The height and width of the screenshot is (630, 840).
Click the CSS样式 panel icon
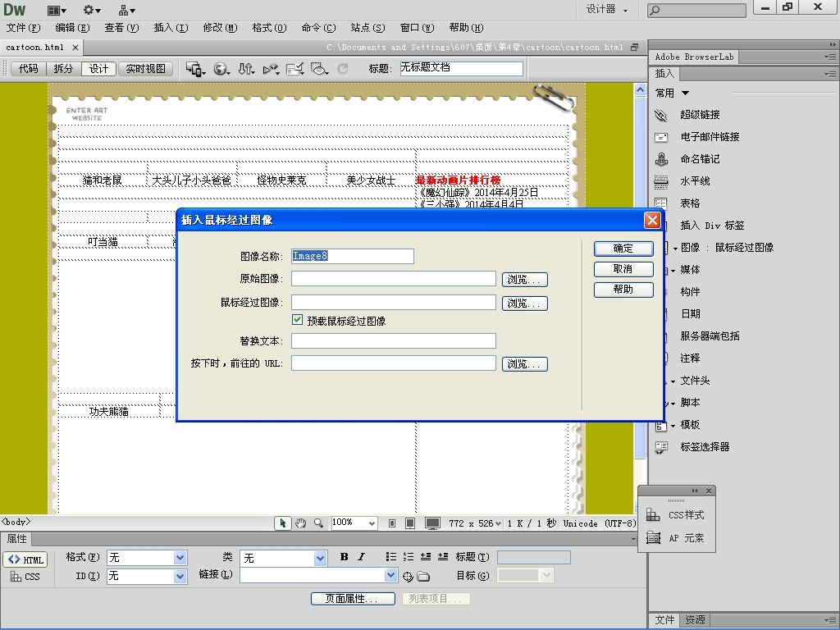pos(652,515)
